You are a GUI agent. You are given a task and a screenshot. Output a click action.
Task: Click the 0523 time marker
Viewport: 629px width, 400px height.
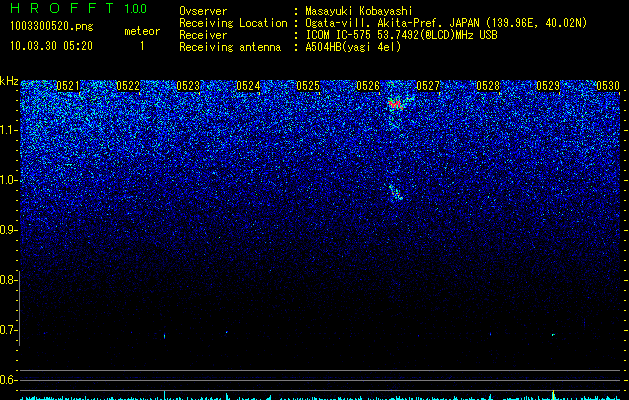(x=188, y=86)
